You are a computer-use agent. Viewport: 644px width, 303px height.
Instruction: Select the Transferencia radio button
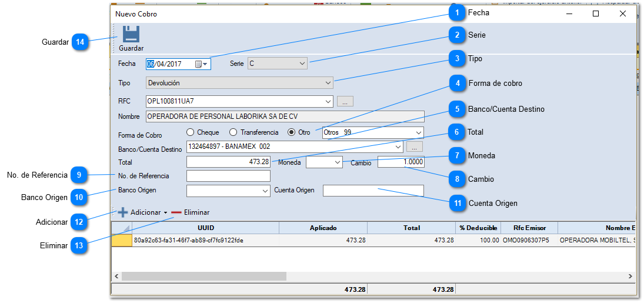[233, 132]
